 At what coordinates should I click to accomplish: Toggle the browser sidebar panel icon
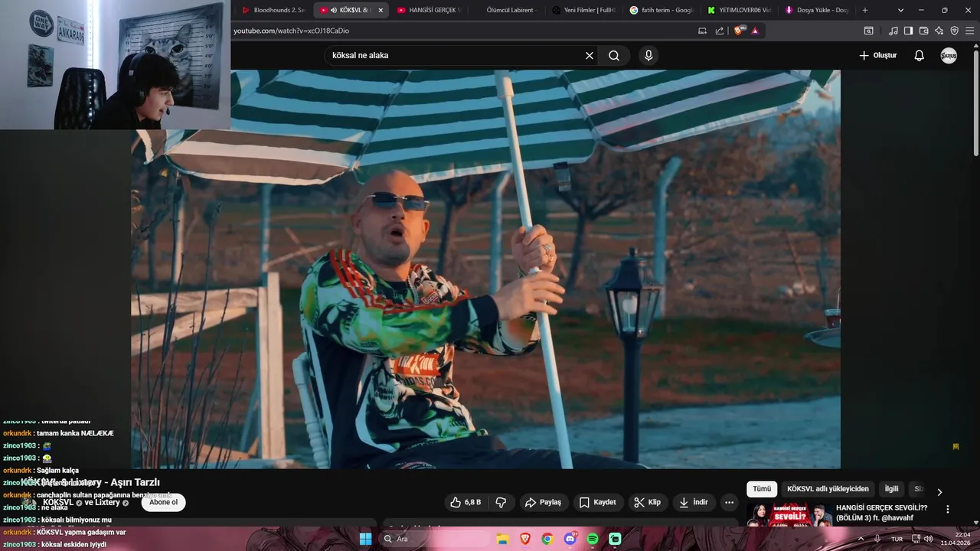tap(908, 31)
